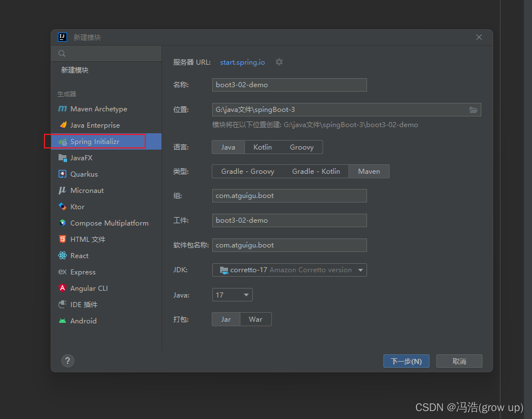Click 取消 cancel button
The image size is (532, 419).
point(459,362)
